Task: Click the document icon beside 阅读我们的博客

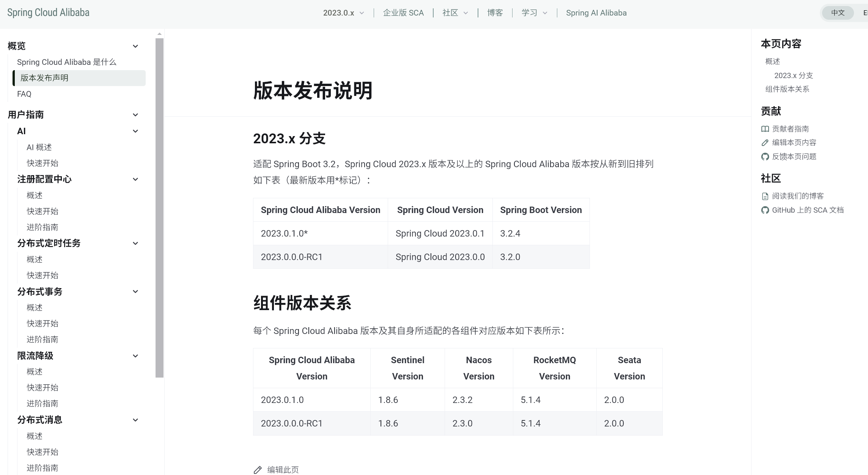Action: [765, 196]
